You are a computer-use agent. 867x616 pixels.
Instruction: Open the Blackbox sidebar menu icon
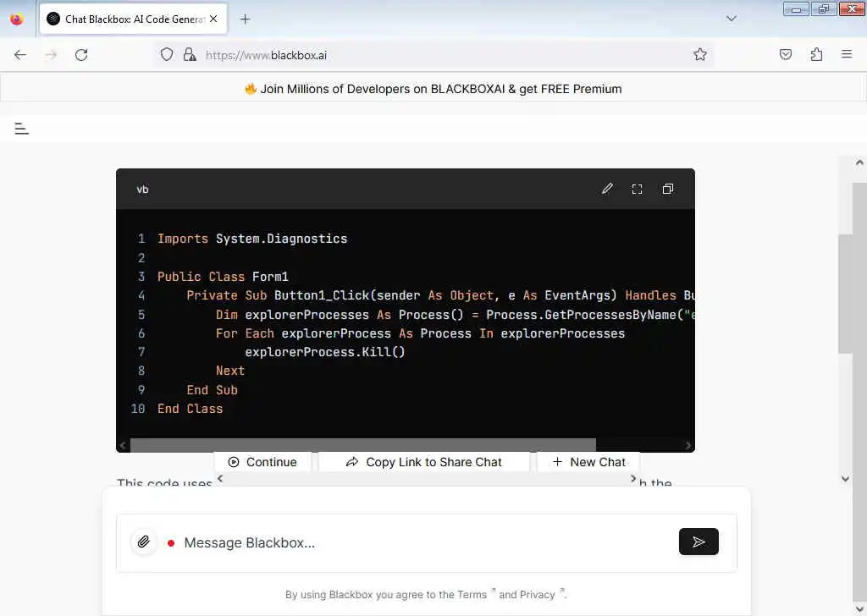coord(21,129)
